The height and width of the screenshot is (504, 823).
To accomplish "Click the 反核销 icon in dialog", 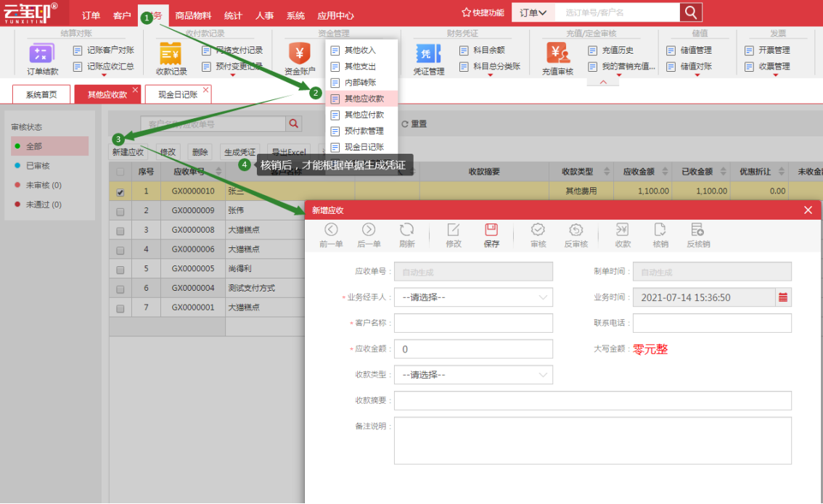I will 697,230.
